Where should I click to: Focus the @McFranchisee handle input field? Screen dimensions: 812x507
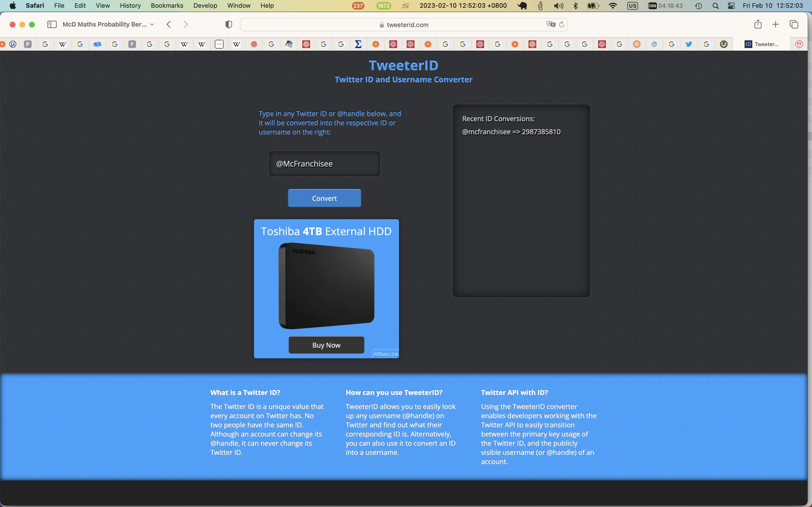(x=324, y=164)
